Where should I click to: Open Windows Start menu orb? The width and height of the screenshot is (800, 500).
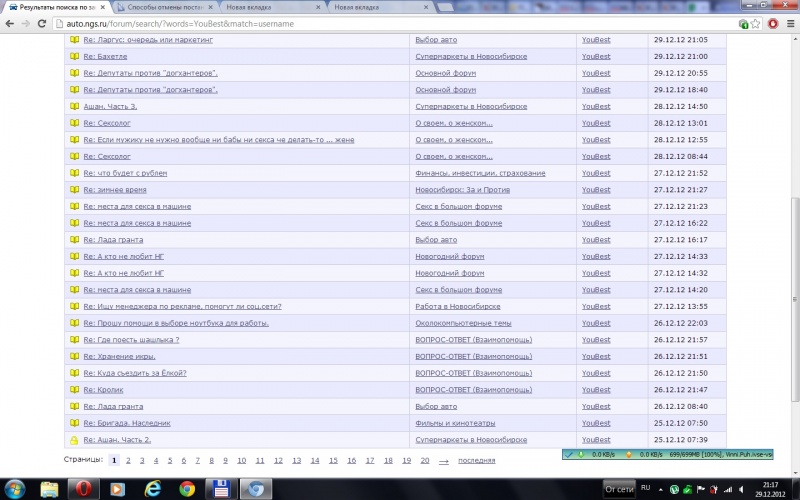click(14, 488)
